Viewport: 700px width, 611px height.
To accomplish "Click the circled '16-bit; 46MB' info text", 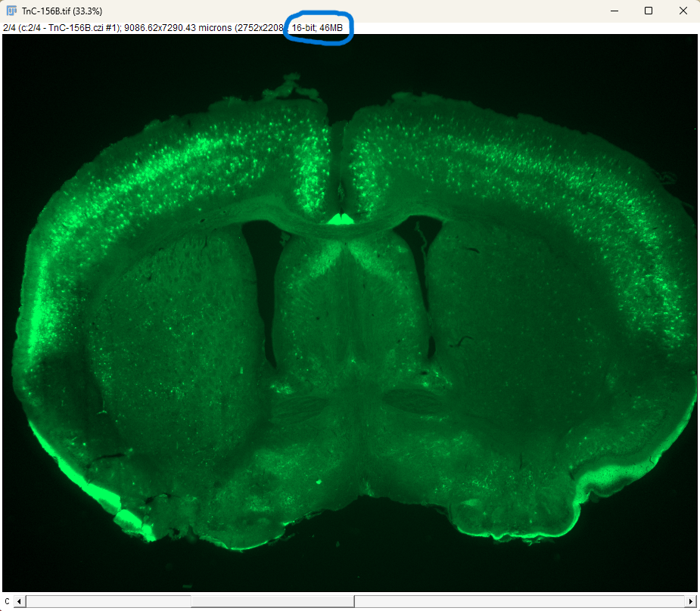I will coord(317,28).
